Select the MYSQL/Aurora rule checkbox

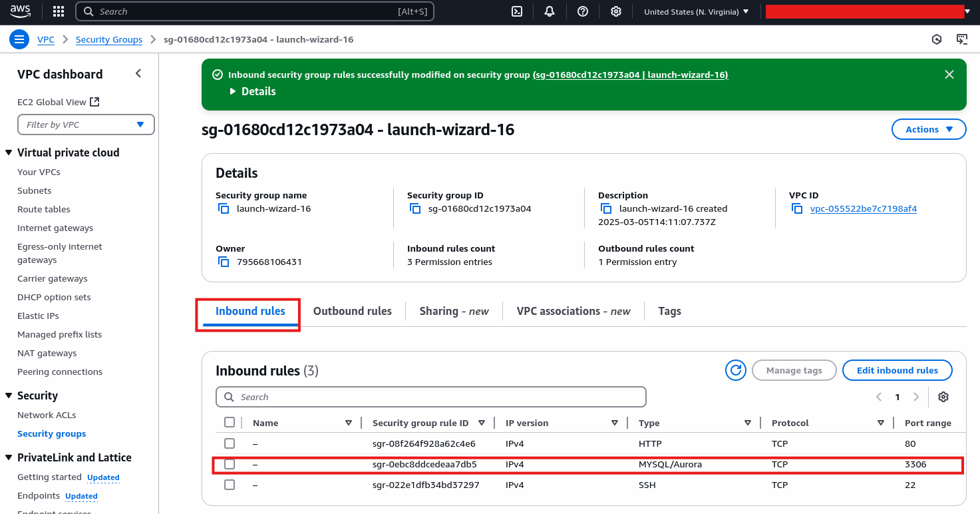[x=230, y=464]
